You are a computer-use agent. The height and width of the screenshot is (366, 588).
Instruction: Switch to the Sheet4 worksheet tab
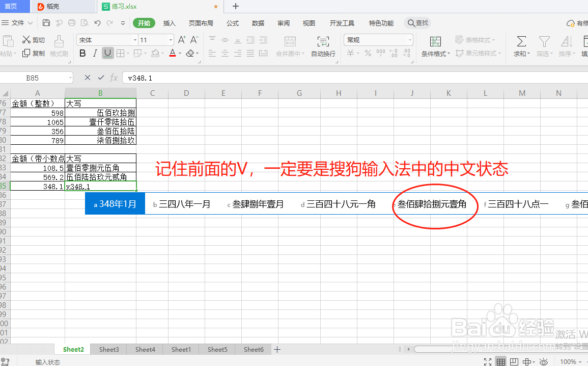(145, 349)
